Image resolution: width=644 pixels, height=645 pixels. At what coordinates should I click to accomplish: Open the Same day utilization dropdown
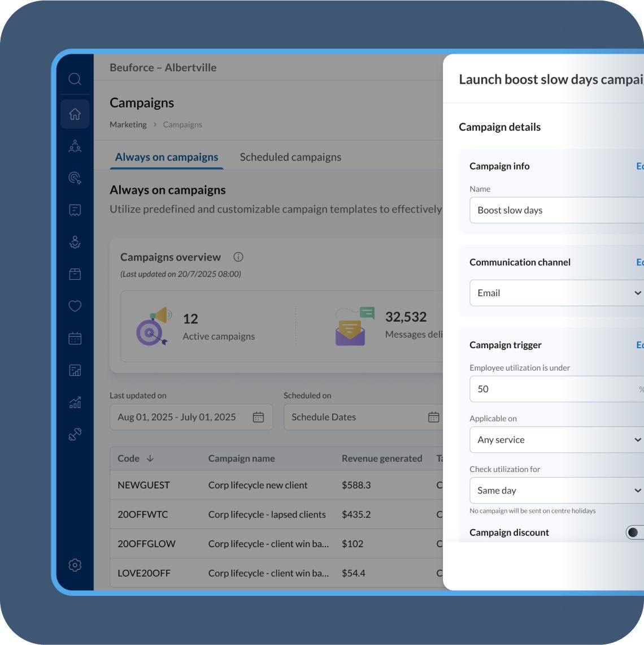(556, 490)
